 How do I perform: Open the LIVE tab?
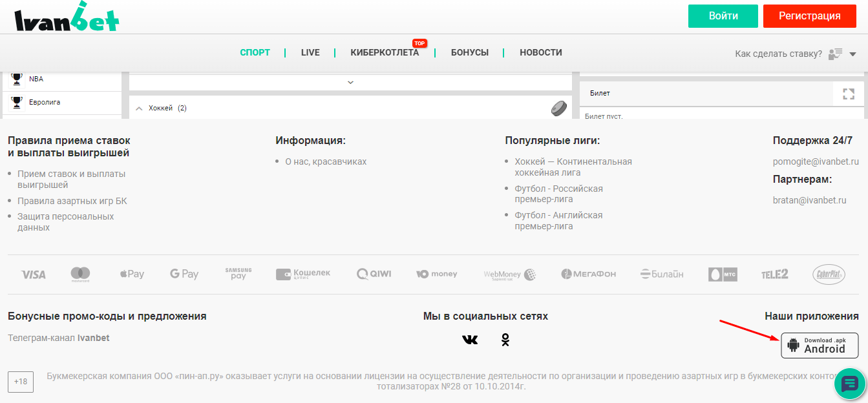[x=310, y=52]
